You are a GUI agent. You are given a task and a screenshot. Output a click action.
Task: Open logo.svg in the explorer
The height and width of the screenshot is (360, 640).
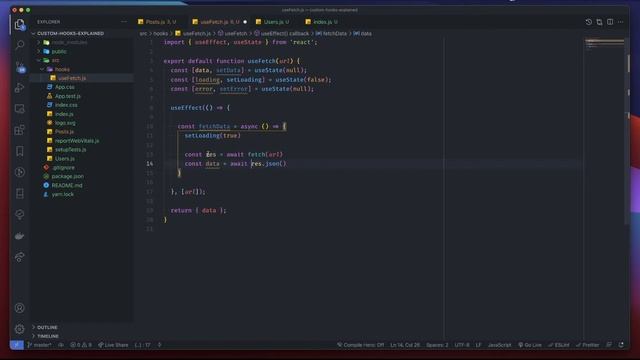[65, 123]
